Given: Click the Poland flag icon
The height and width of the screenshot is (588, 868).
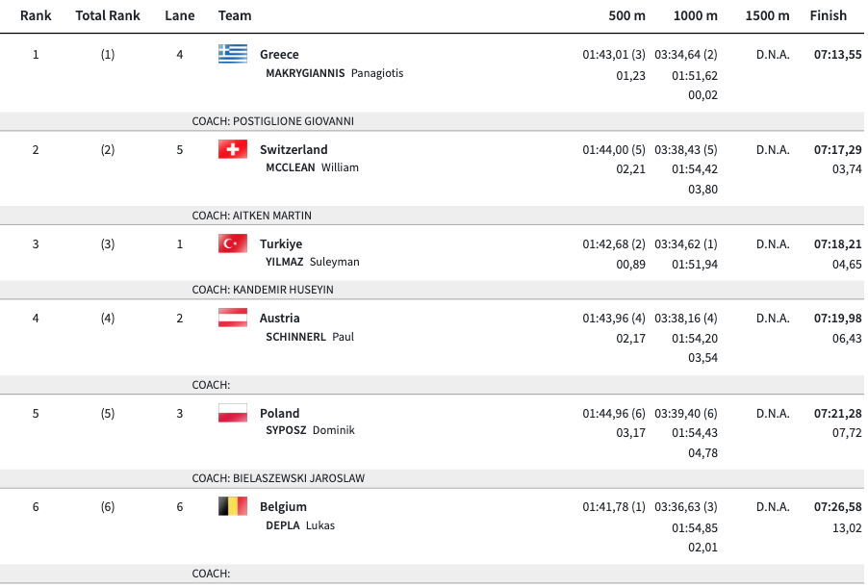Looking at the screenshot, I should tap(233, 413).
